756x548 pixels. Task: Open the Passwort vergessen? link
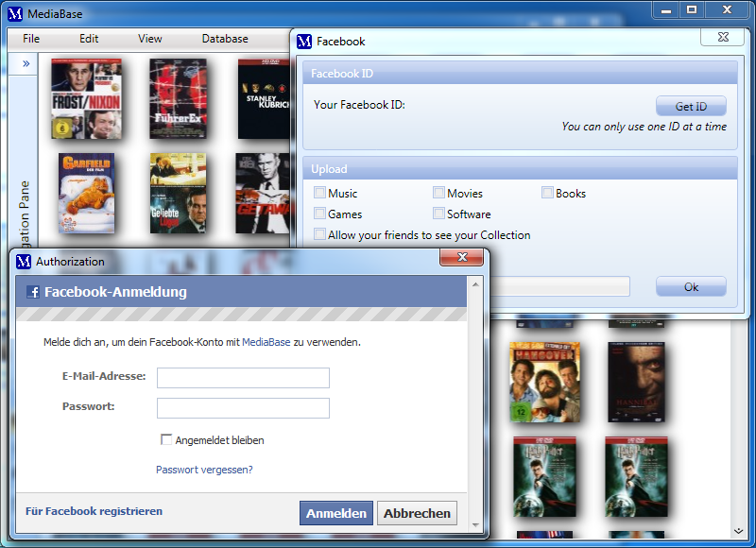pos(204,470)
